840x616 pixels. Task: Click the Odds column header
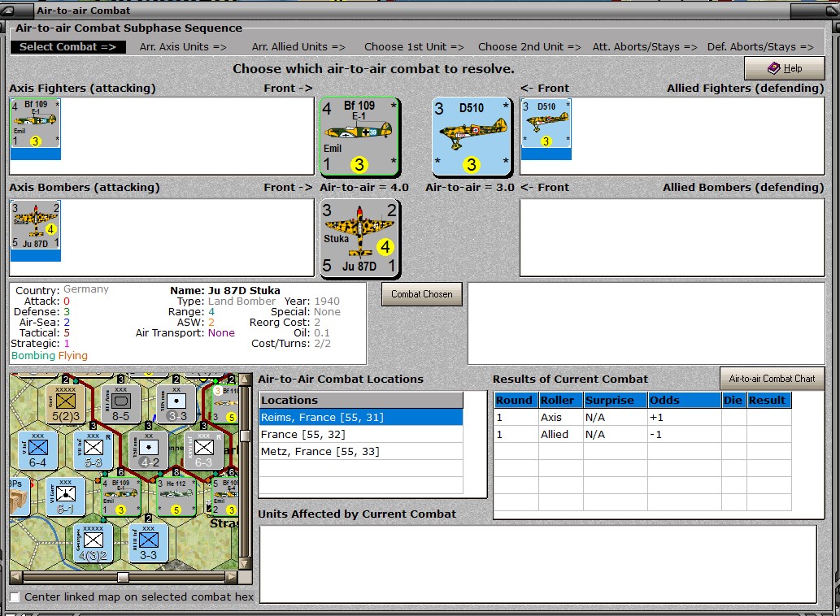click(685, 401)
